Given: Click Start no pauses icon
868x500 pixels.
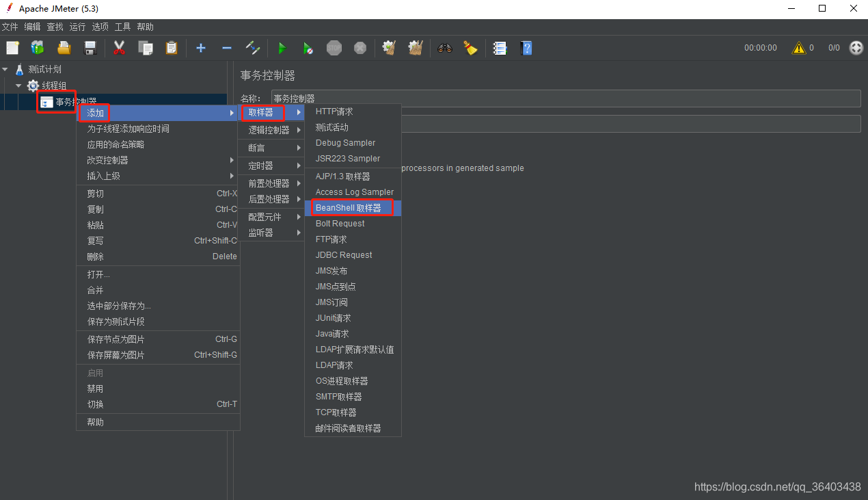Looking at the screenshot, I should [x=308, y=48].
